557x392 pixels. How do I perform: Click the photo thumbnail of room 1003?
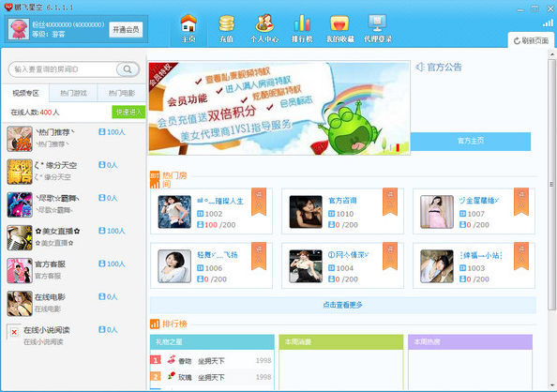437,266
